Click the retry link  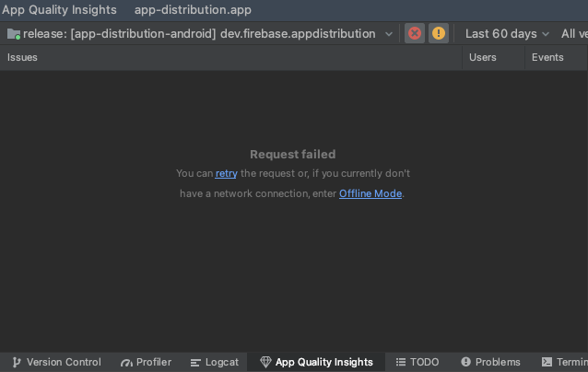(x=226, y=173)
